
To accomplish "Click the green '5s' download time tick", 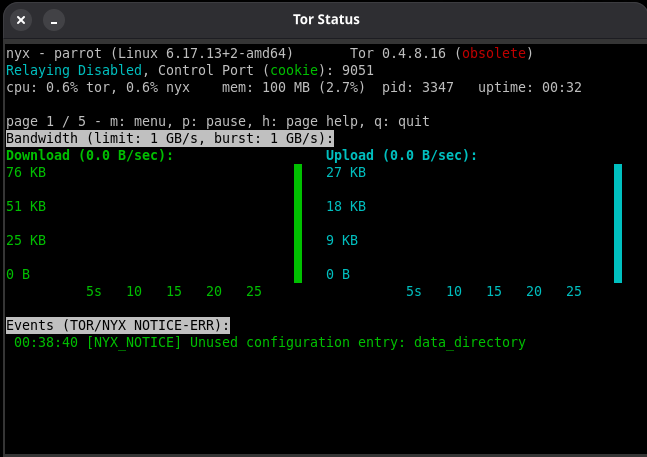I will click(x=94, y=292).
